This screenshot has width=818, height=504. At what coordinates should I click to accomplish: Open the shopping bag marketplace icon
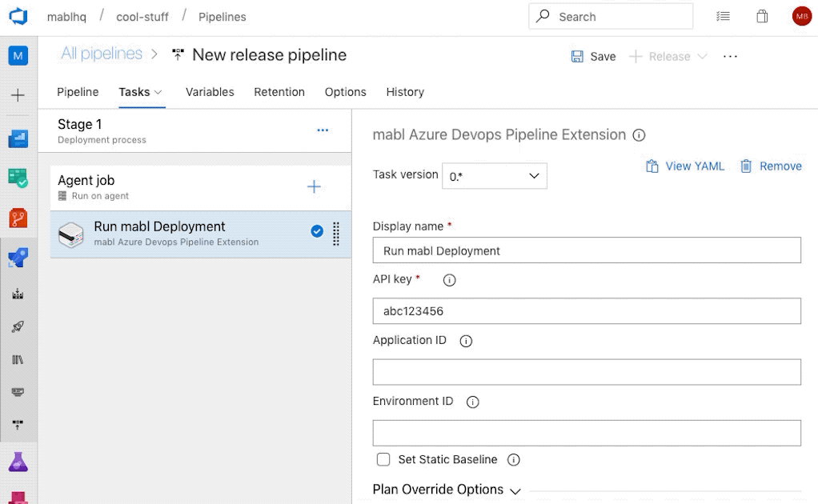coord(762,16)
